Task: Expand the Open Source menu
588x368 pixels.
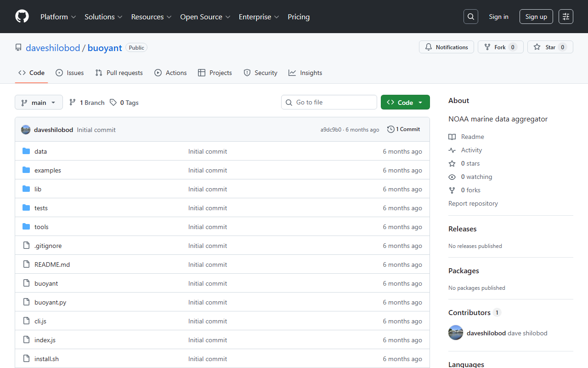Action: point(205,17)
